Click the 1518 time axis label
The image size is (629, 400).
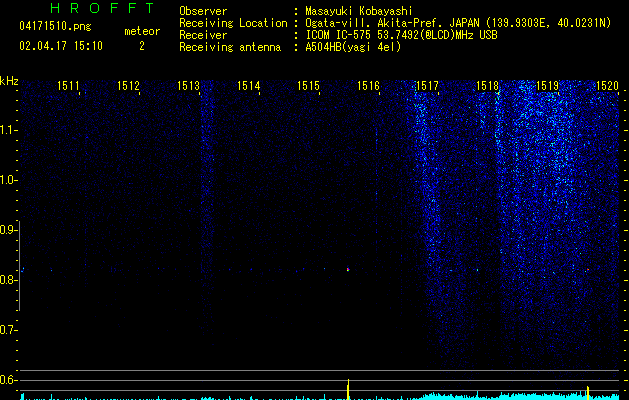coord(487,86)
